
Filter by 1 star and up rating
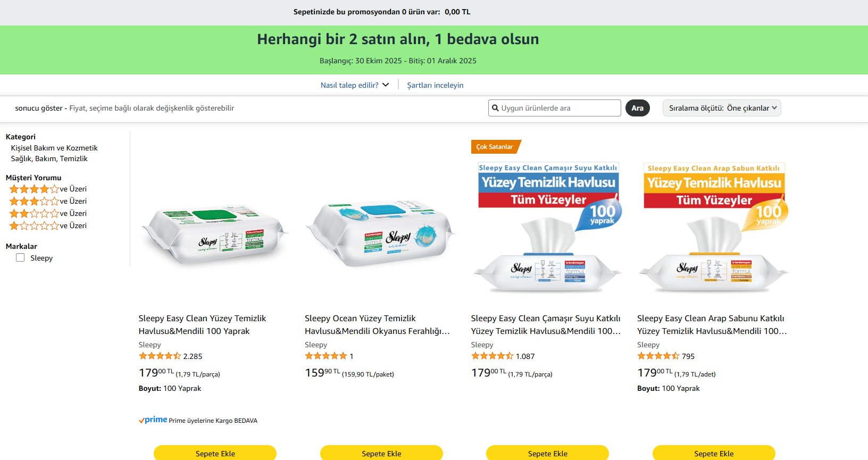coord(48,225)
